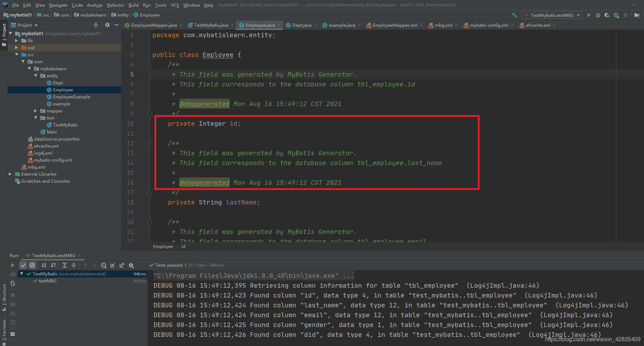Toggle Show Ignored tests filter
This screenshot has width=644, height=346.
click(32, 265)
